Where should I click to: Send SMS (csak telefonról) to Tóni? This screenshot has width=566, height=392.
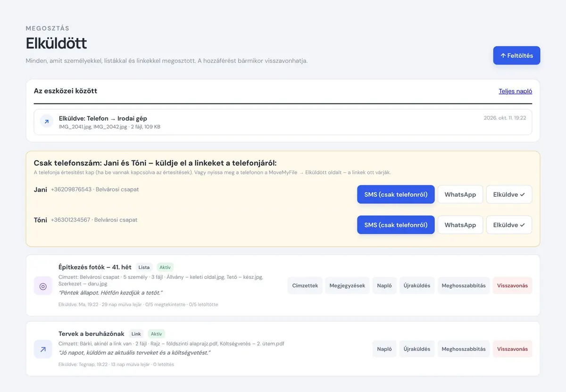(396, 225)
